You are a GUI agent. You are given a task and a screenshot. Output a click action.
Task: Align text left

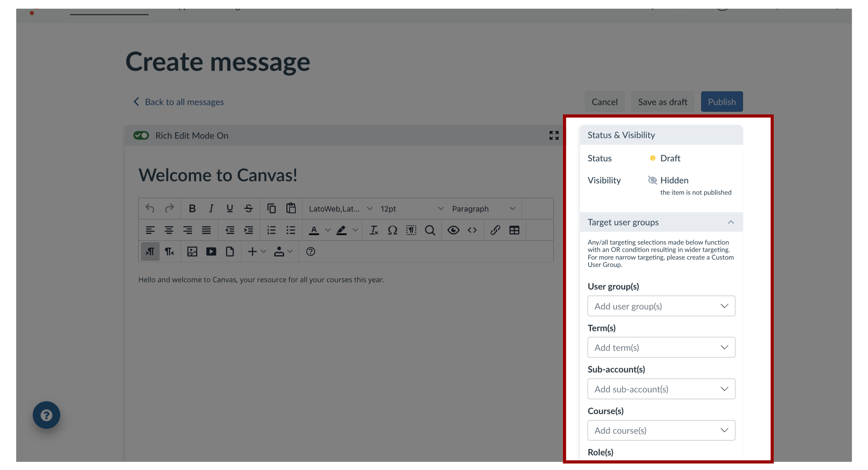tap(150, 230)
